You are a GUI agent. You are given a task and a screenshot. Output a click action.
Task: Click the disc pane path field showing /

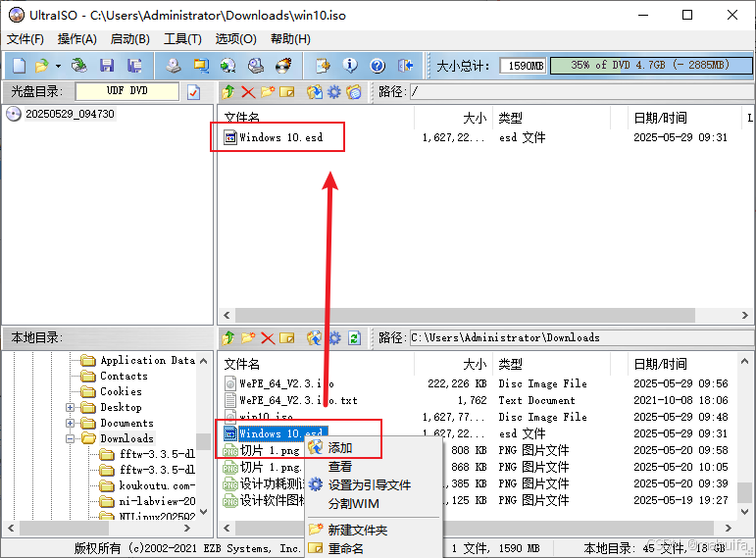[582, 91]
